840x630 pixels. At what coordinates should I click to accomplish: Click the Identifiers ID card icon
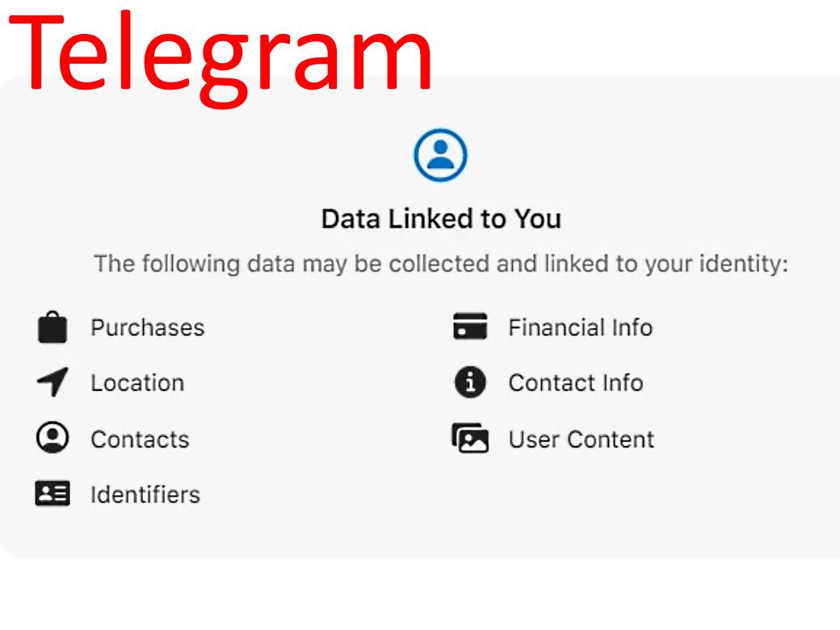coord(52,493)
